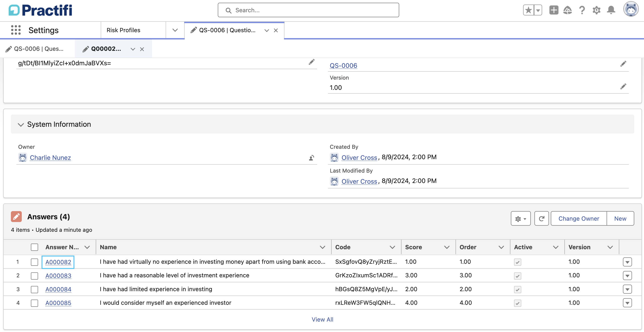
Task: Click the Active checkbox for A000084
Action: 517,290
